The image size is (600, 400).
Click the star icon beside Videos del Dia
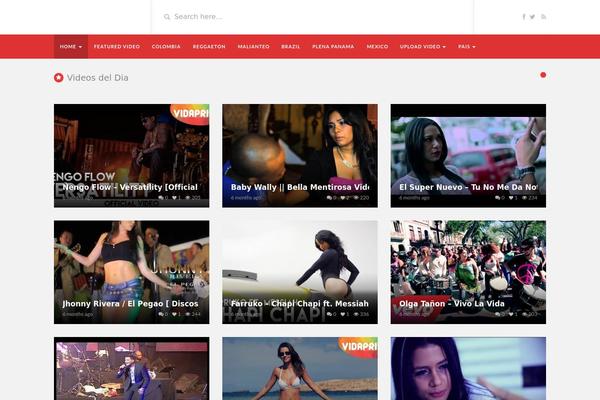click(x=59, y=78)
